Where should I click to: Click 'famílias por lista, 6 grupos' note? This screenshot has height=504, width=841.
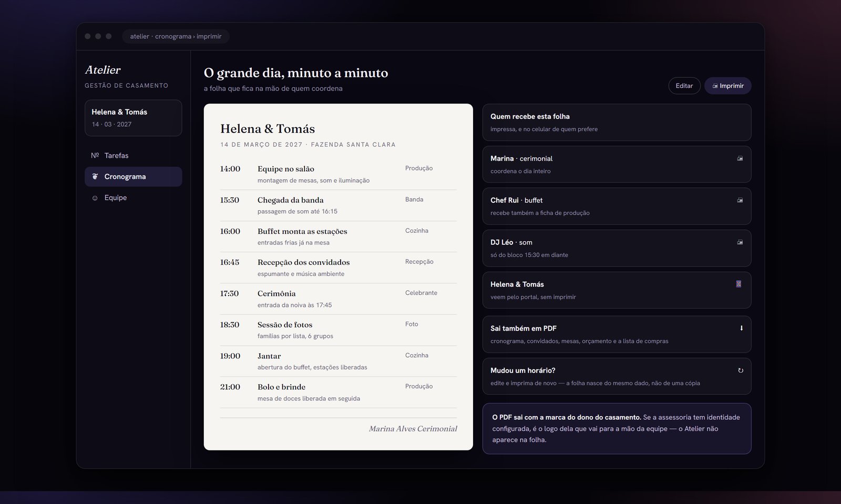[295, 336]
